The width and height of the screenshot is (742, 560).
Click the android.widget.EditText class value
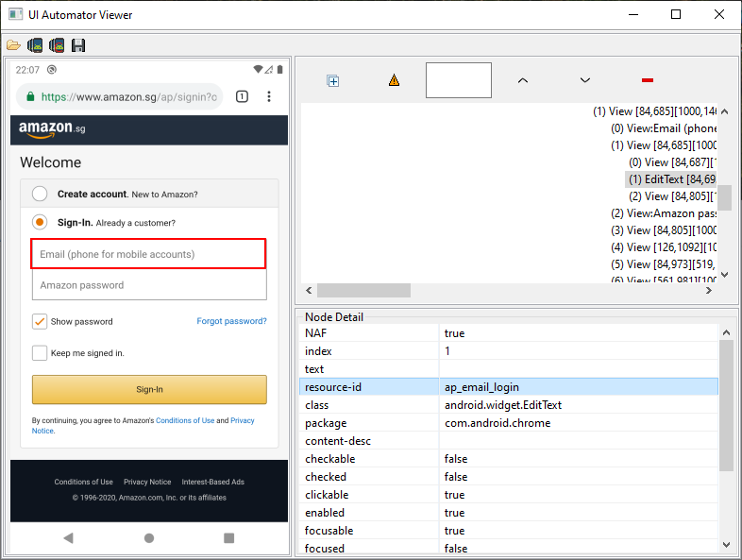tap(503, 405)
